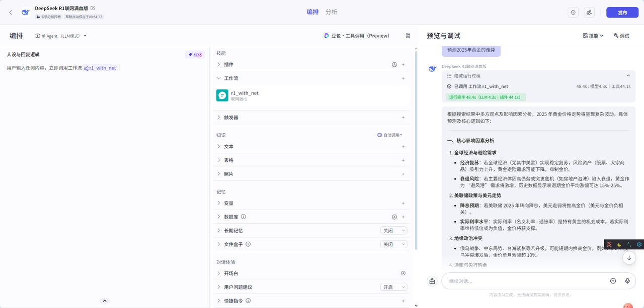Switch to the 分析 tab
Viewport: 644px width, 308px height.
click(331, 12)
